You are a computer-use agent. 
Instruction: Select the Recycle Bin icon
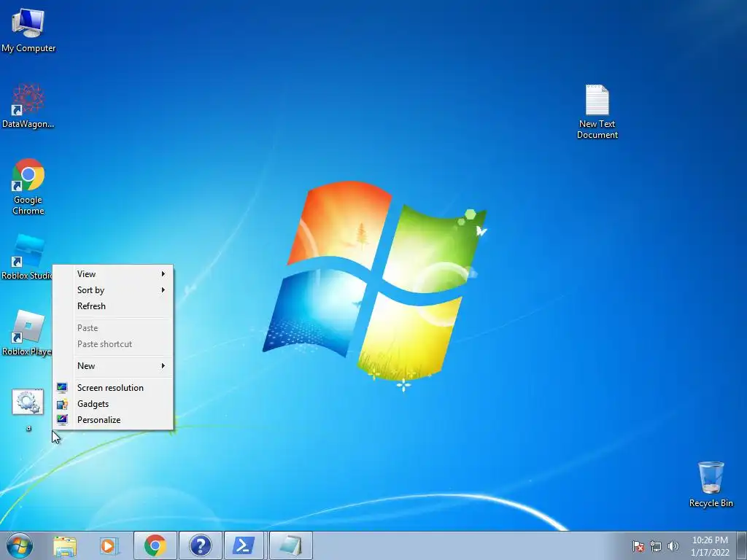(711, 484)
